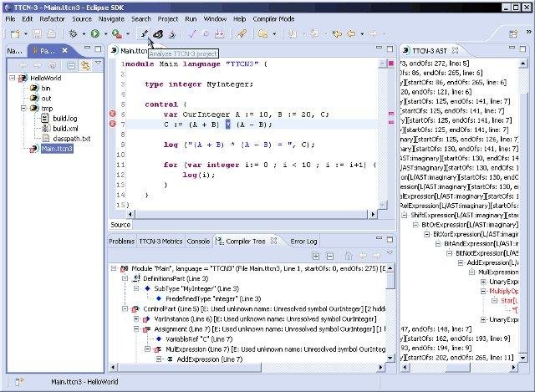Select the Source tab below the editor
This screenshot has width=535, height=392.
tap(120, 225)
